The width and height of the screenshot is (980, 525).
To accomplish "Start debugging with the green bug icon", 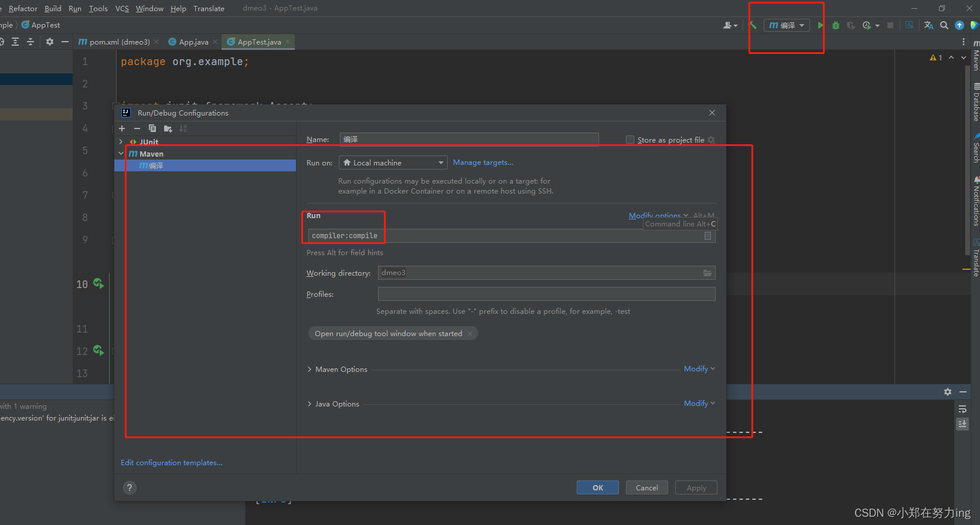I will 836,25.
